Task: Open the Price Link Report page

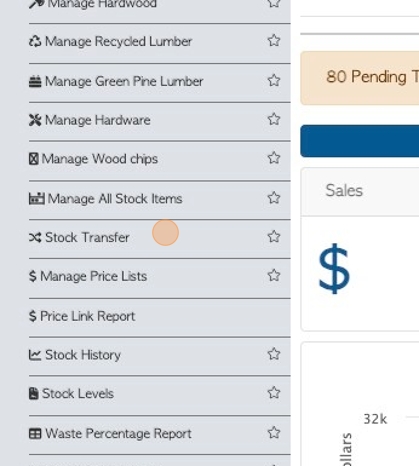Action: tap(160, 318)
